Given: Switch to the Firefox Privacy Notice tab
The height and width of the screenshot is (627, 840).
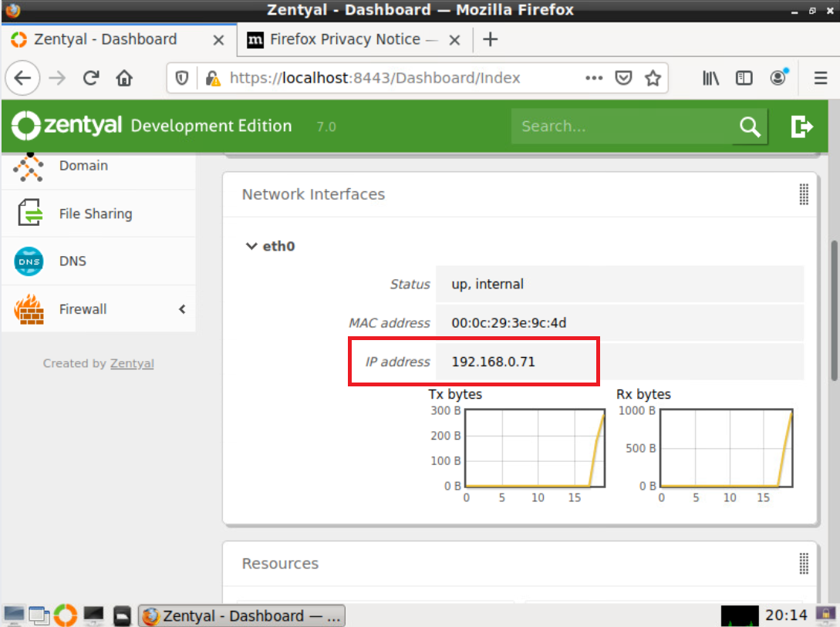Looking at the screenshot, I should tap(345, 39).
